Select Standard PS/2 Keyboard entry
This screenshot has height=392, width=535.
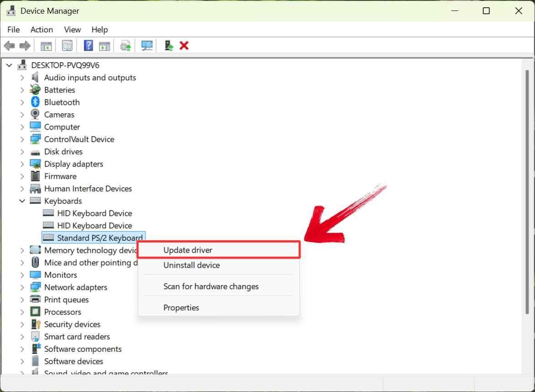point(100,238)
